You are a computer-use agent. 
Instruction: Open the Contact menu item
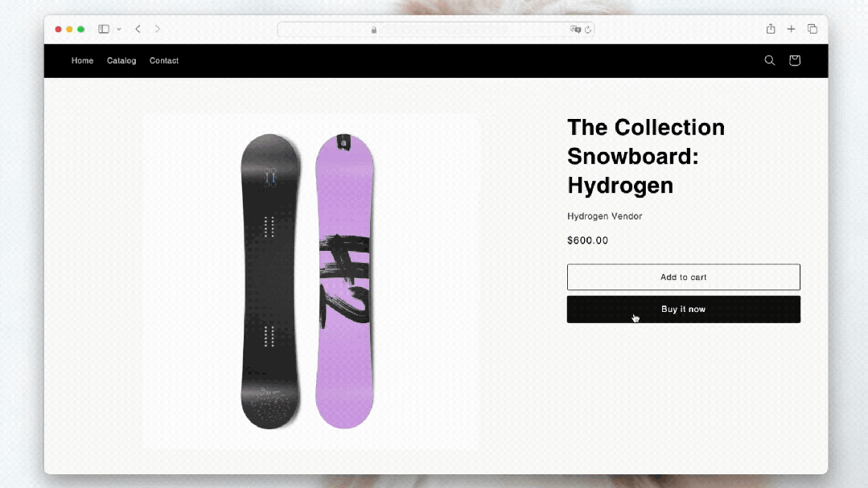(164, 61)
